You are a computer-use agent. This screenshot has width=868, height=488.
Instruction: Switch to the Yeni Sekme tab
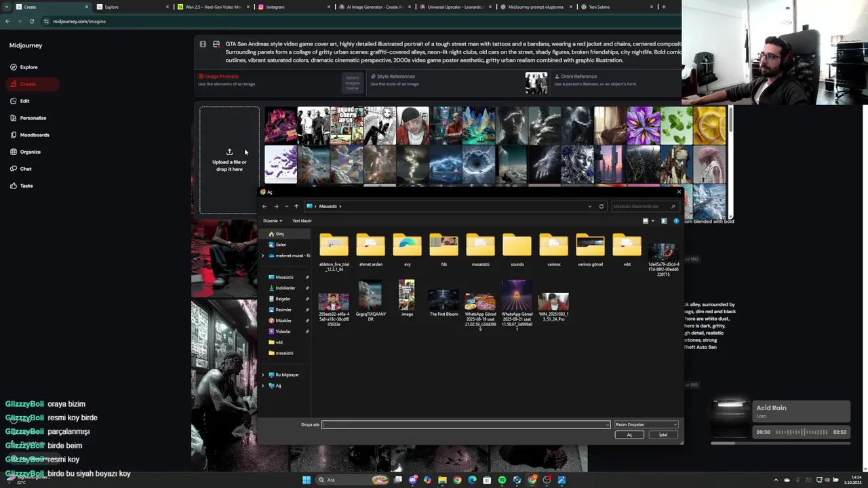click(x=616, y=7)
